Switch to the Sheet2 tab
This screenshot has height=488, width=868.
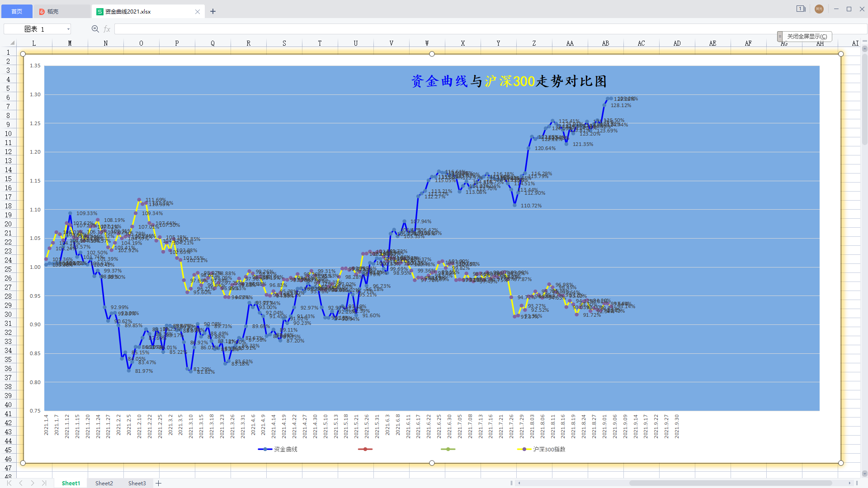(x=104, y=483)
